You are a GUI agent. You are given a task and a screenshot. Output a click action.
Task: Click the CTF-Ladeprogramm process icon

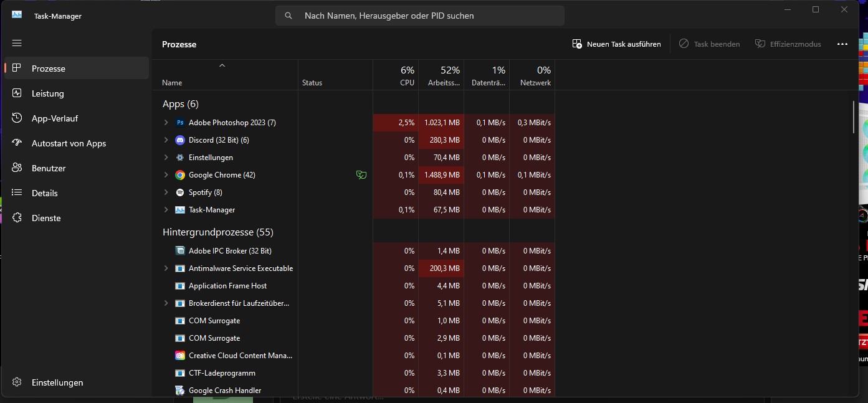tap(180, 373)
